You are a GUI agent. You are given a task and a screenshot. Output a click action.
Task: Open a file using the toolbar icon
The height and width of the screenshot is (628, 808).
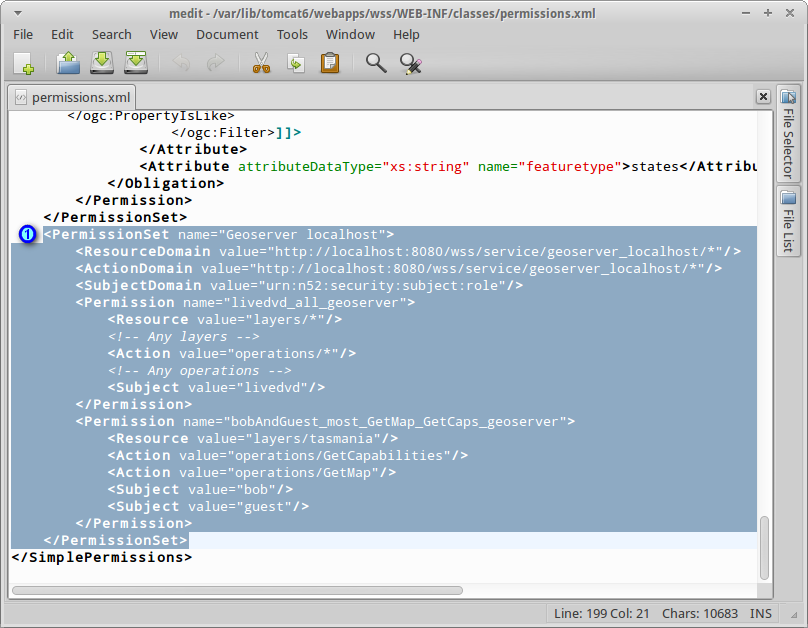pyautogui.click(x=68, y=63)
